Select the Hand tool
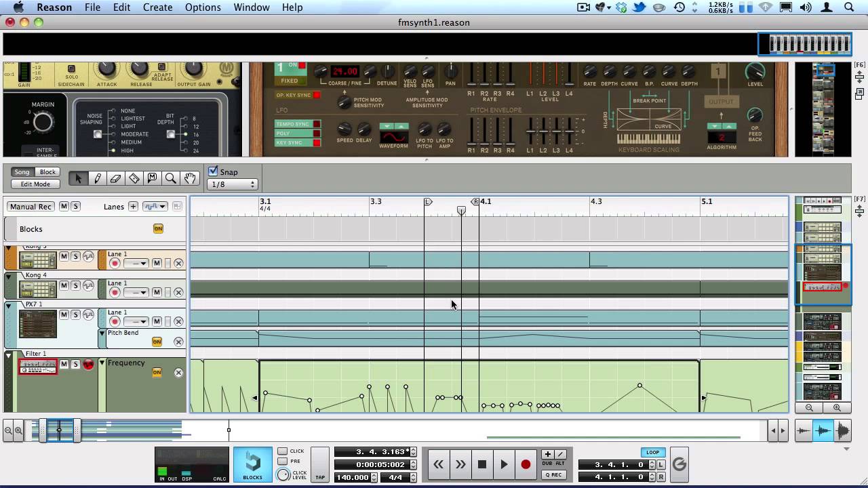 [x=190, y=178]
